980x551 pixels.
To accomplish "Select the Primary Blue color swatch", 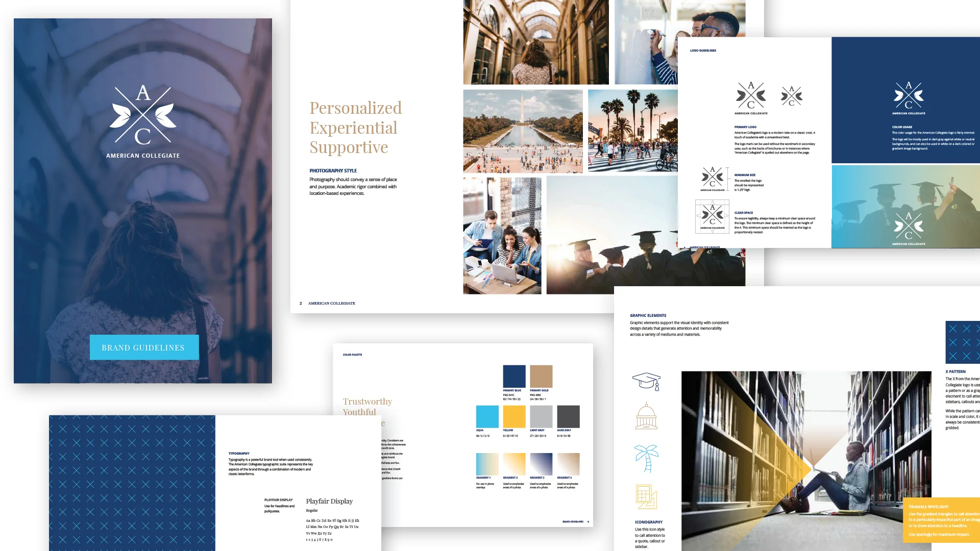I will point(514,377).
